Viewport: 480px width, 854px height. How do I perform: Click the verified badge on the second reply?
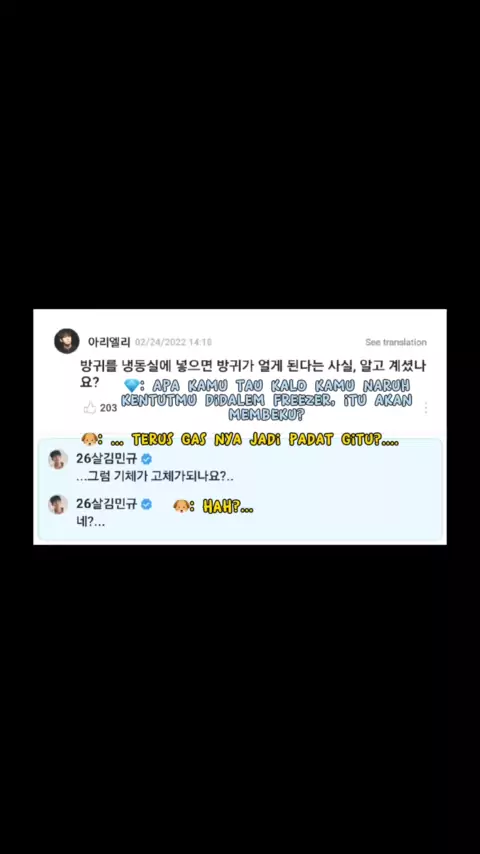point(146,504)
